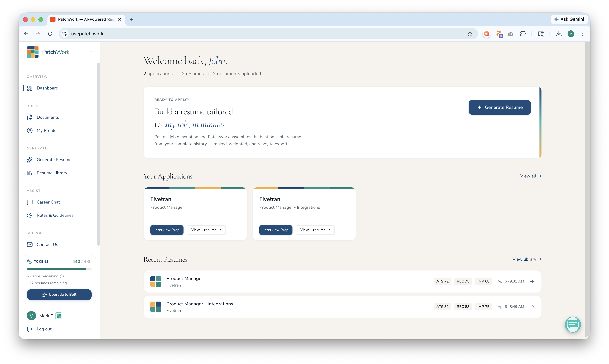
Task: Click the Dashboard grid icon in sidebar
Action: coord(30,88)
